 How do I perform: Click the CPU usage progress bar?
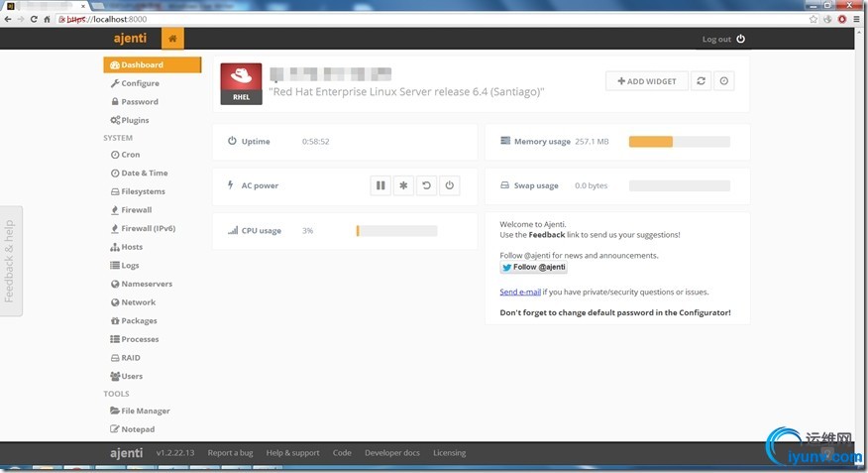tap(396, 231)
